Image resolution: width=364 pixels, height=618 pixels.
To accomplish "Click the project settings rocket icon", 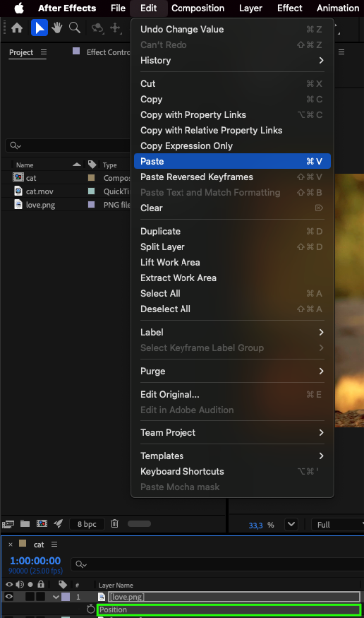I will coord(59,523).
